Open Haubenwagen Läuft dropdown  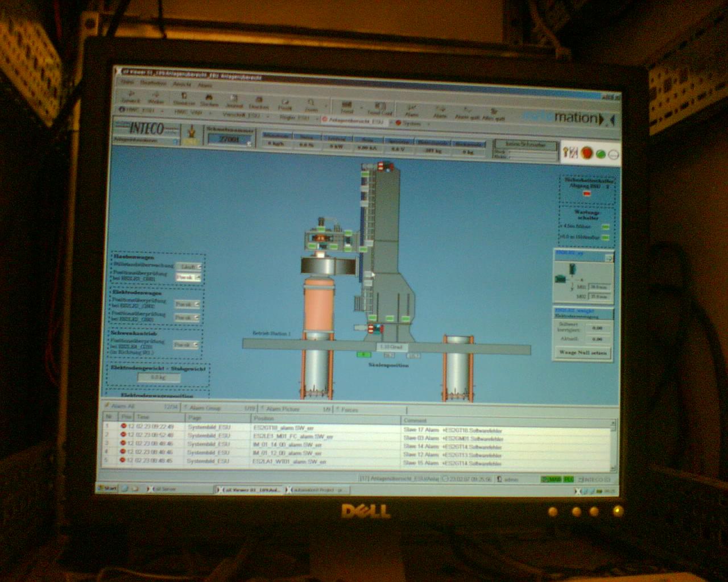click(x=198, y=267)
